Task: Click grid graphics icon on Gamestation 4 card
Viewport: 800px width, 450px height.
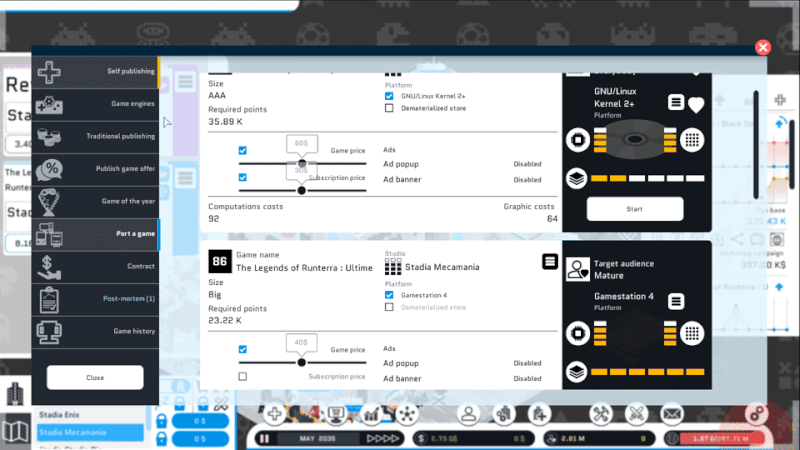Action: point(692,334)
